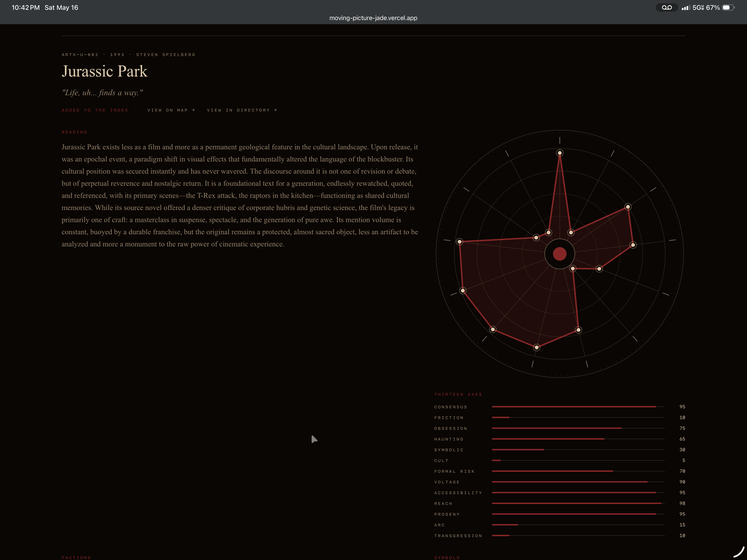This screenshot has height=560, width=747.
Task: Click the Reach axis label
Action: coord(443,503)
